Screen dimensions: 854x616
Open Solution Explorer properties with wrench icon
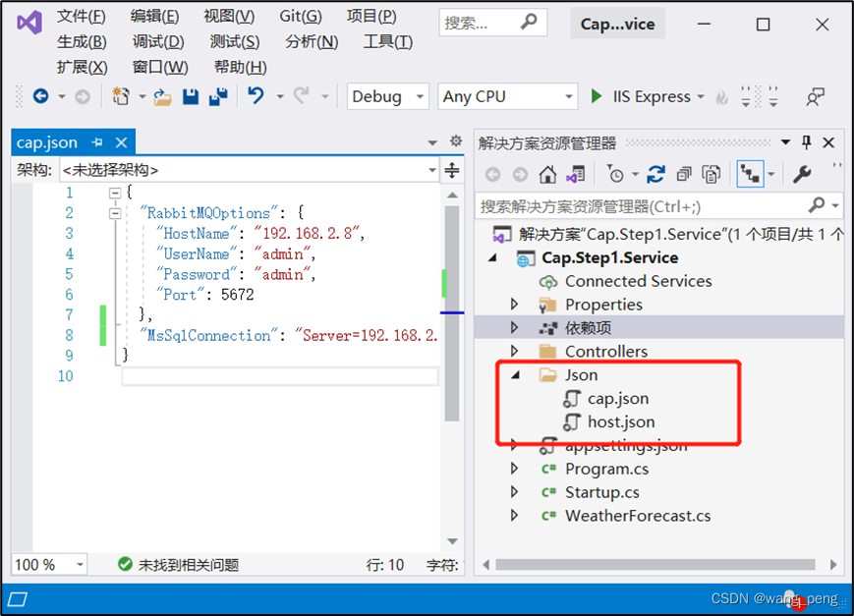(x=804, y=173)
